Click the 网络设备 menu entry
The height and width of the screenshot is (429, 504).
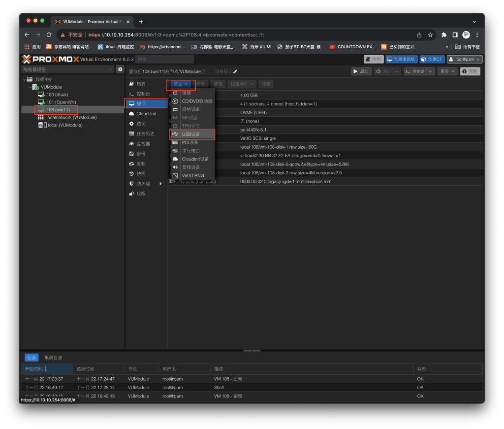pos(191,109)
